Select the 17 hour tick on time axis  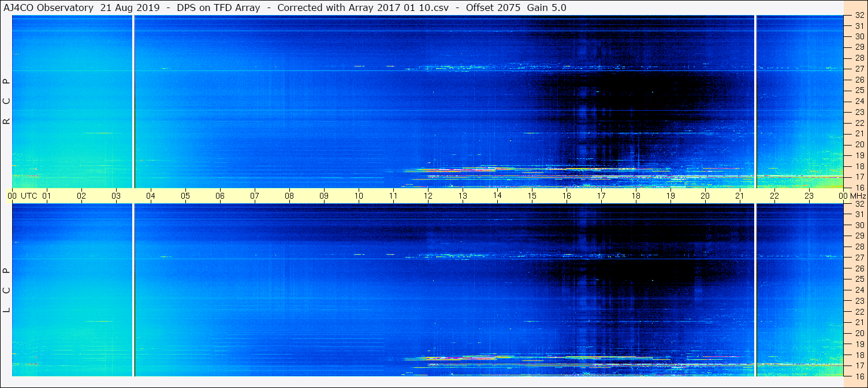click(x=601, y=196)
